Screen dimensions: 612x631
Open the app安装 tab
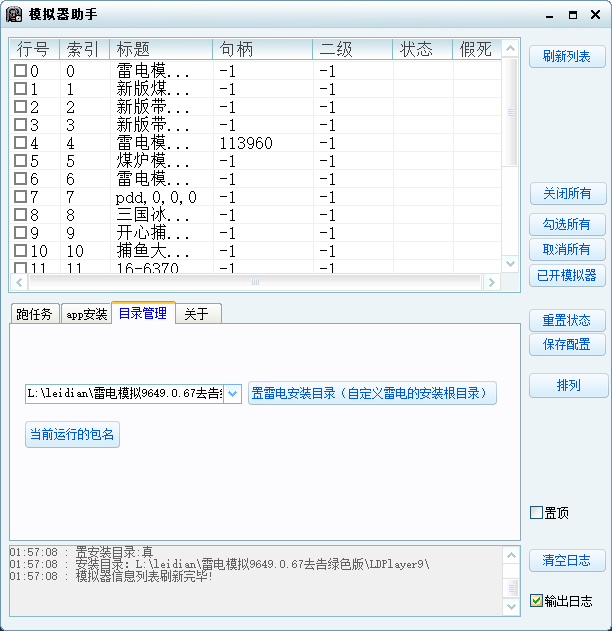coord(86,314)
